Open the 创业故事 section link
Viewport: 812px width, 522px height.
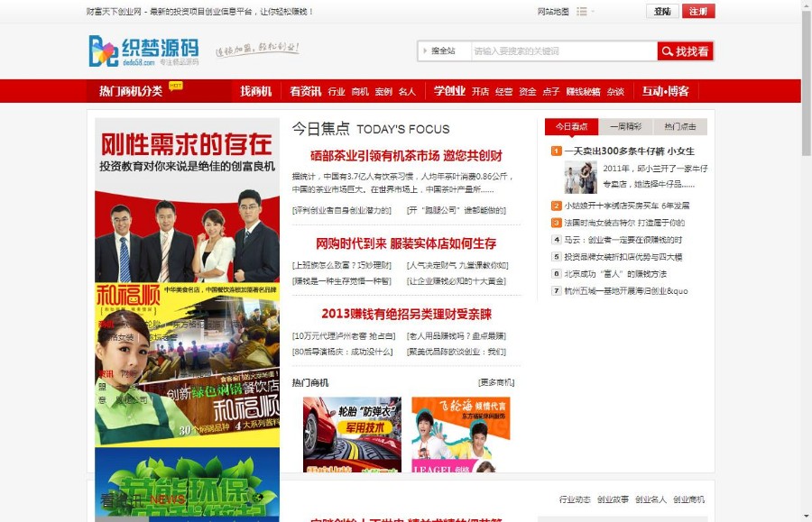[x=613, y=499]
